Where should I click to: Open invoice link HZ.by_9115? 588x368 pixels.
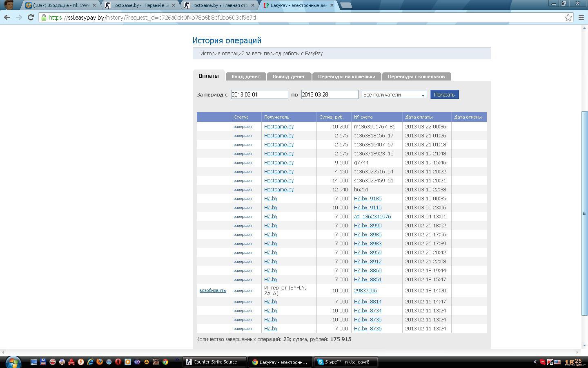(367, 207)
